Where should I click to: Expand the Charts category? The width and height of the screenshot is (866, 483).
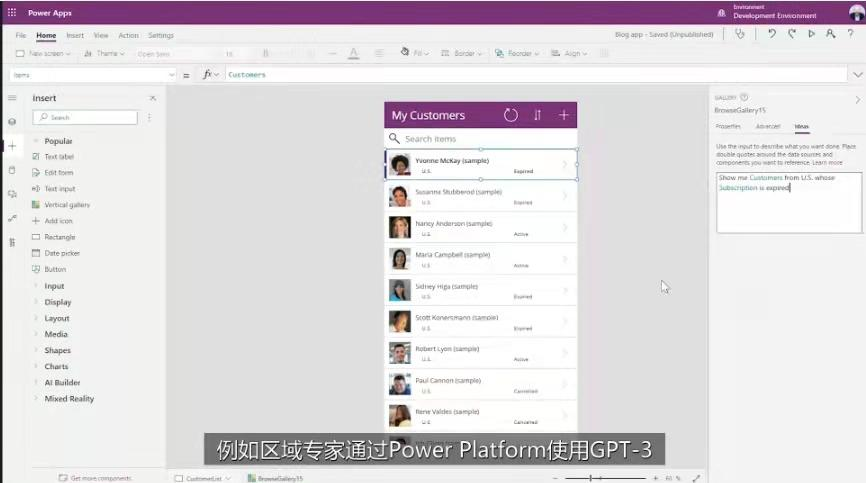[x=56, y=367]
